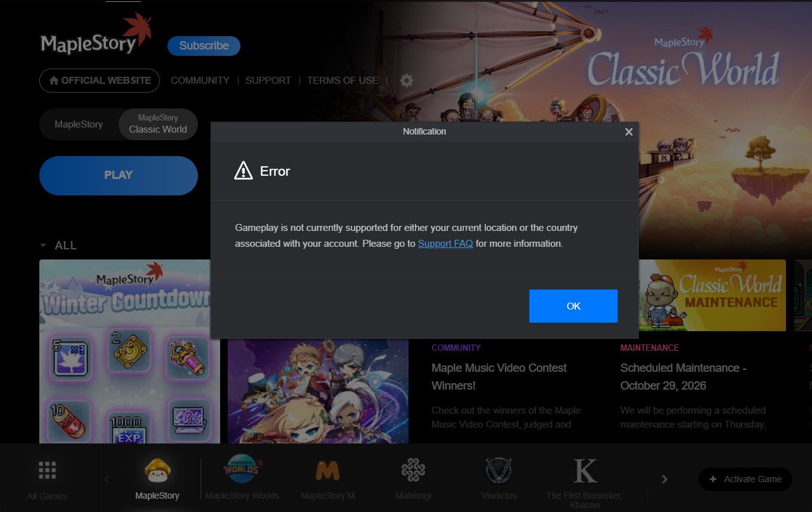812x512 pixels.
Task: Switch to the MapleStory tab
Action: [x=79, y=124]
